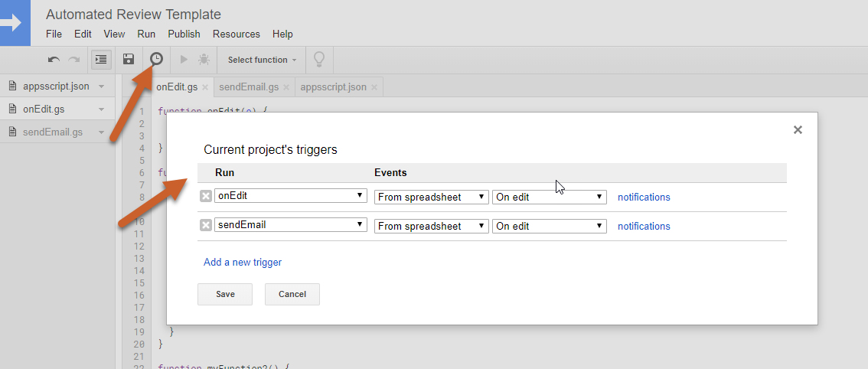Open the sendEmail row's On edit dropdown
Image resolution: width=868 pixels, height=369 pixels.
pos(550,226)
